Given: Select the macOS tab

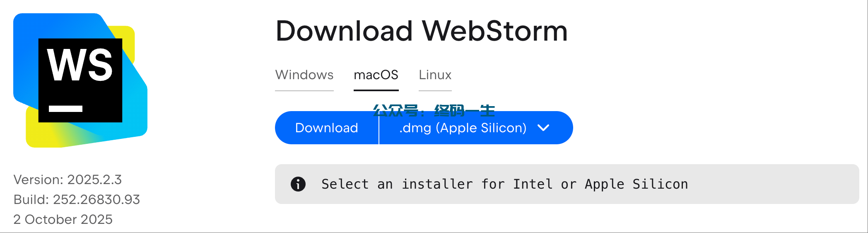Looking at the screenshot, I should click(x=376, y=75).
